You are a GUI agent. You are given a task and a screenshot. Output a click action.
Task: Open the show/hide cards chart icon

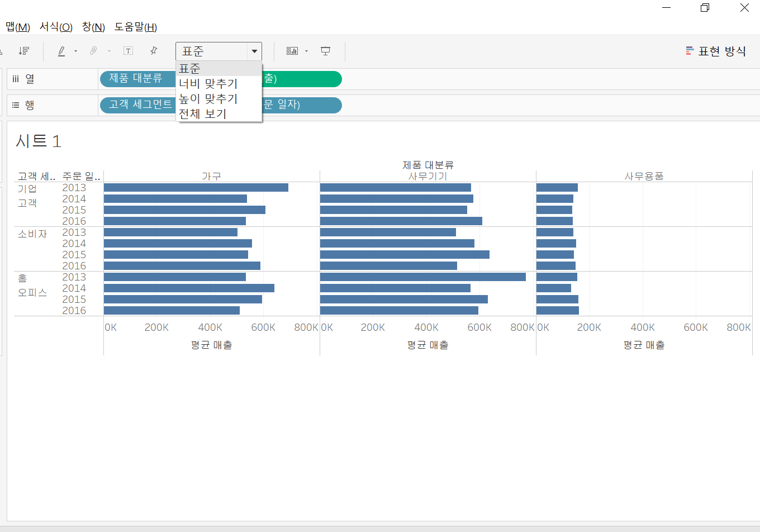(x=292, y=51)
